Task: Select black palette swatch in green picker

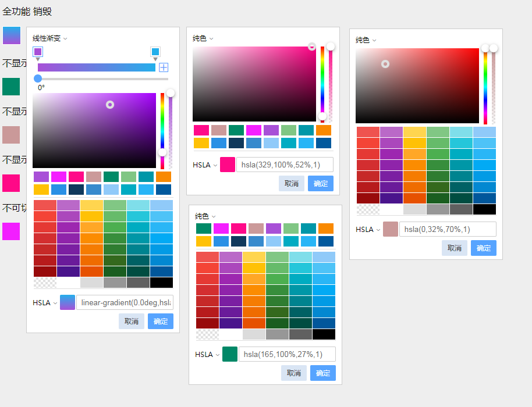Action: (x=324, y=334)
